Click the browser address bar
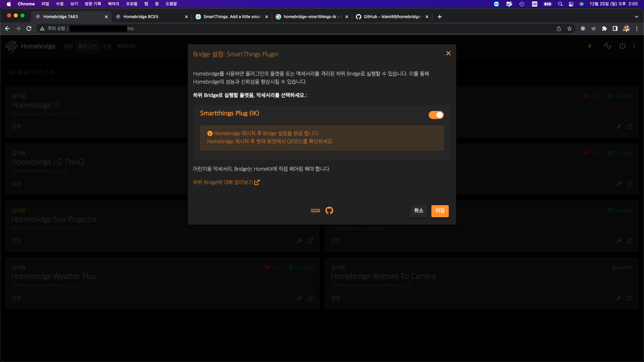 pos(302,29)
